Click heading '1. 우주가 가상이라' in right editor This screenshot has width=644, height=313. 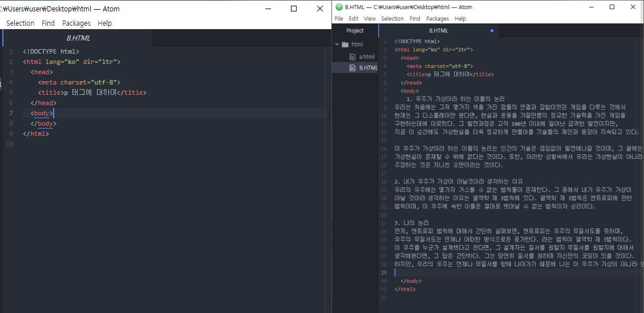456,99
